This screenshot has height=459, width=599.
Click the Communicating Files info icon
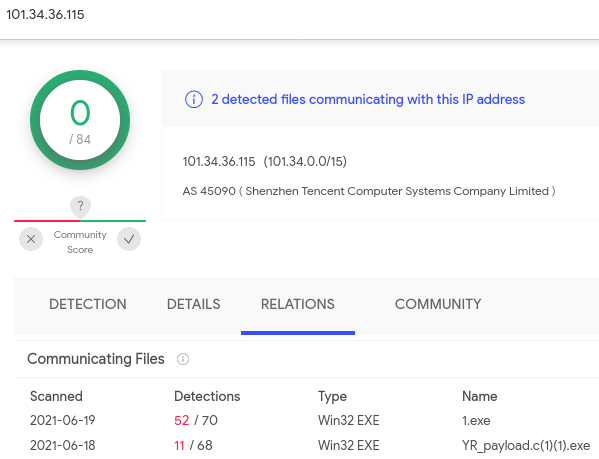pyautogui.click(x=183, y=359)
